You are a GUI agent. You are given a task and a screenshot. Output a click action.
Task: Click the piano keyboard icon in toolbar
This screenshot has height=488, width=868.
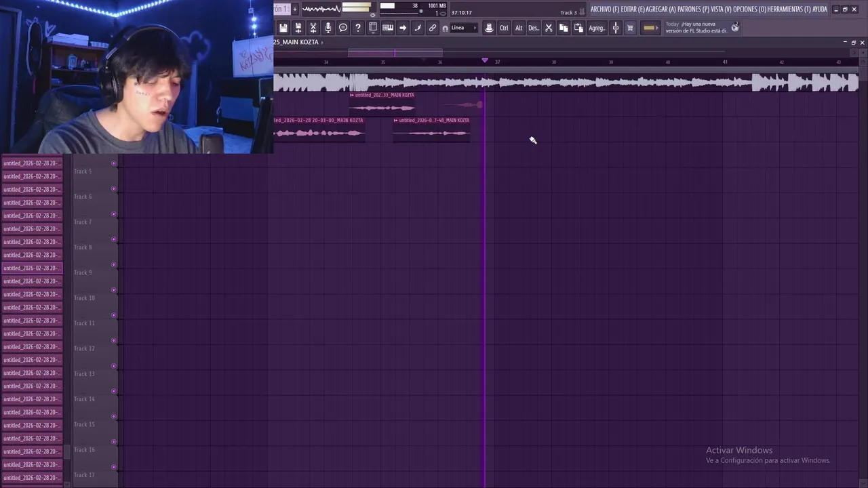[388, 28]
